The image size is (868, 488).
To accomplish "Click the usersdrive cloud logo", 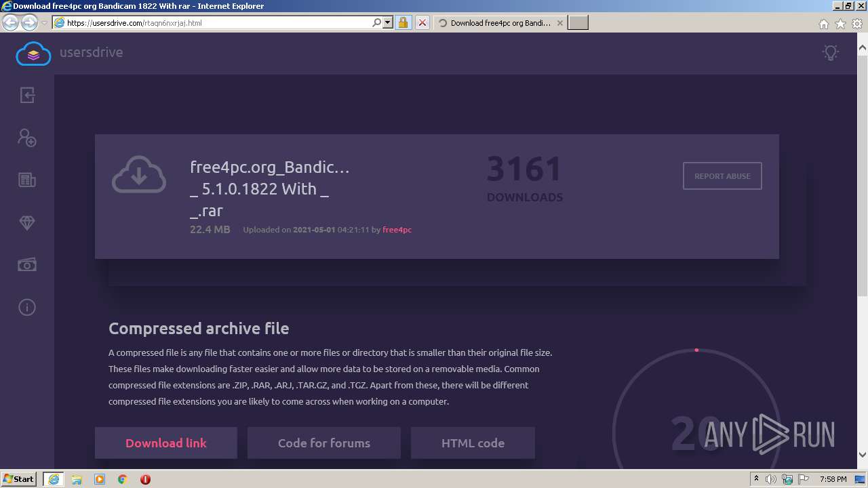I will tap(33, 53).
